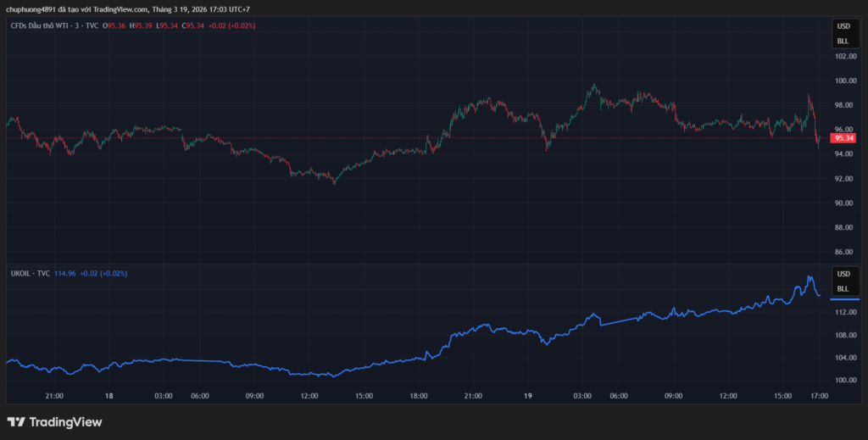Screen dimensions: 868x440
Task: Click the 100.00 label on WTI price axis
Action: 843,81
